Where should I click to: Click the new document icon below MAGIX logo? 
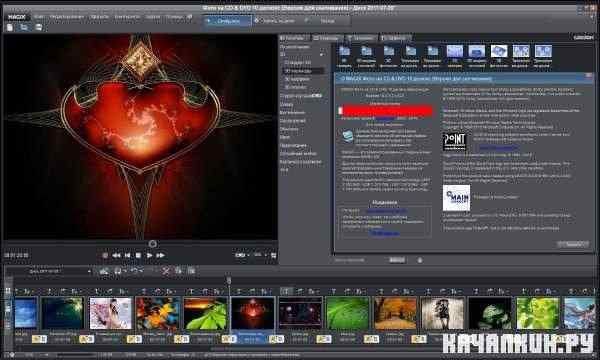(10, 27)
